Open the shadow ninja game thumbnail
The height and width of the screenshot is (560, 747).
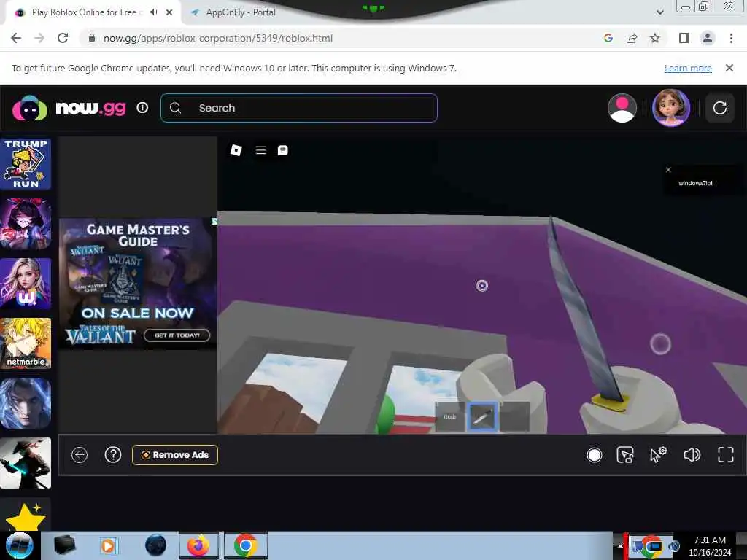(26, 463)
